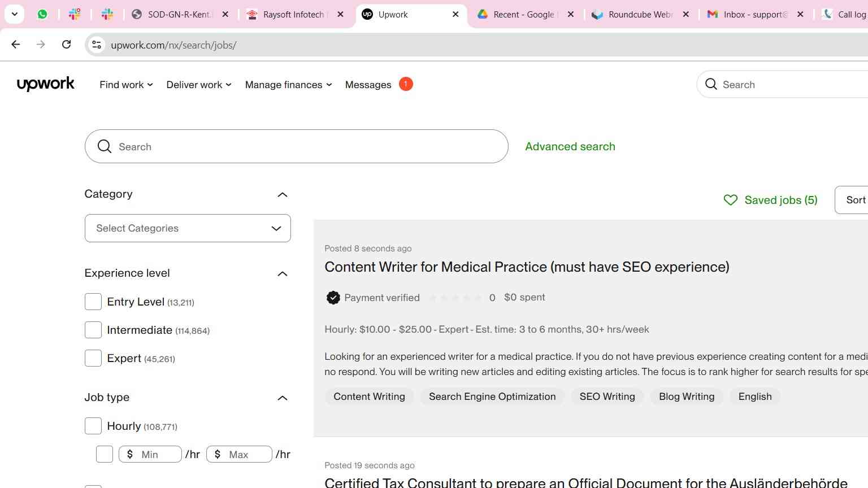Click the Payment verified badge icon
Viewport: 868px width, 488px height.
click(x=333, y=298)
